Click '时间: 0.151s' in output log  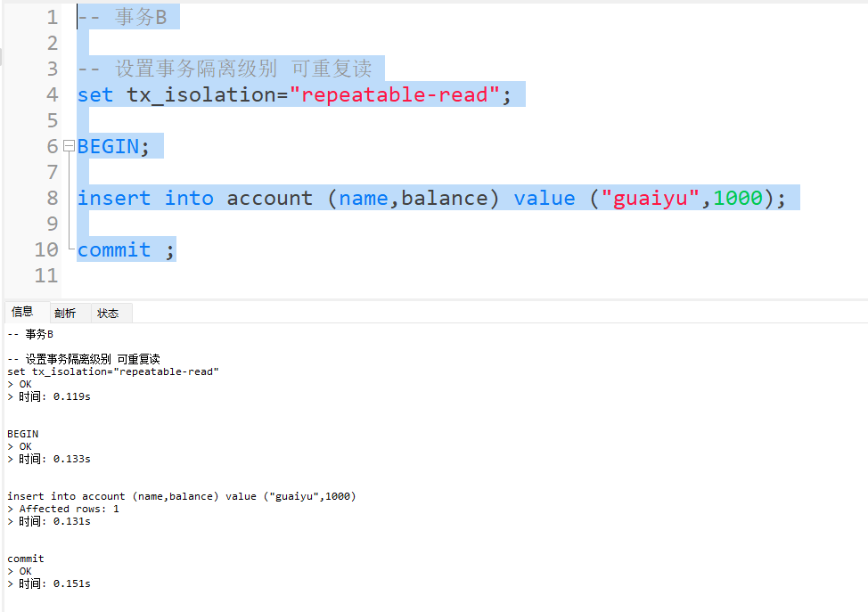tap(54, 583)
